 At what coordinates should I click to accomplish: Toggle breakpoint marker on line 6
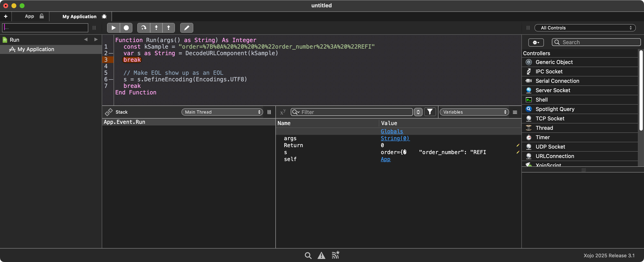point(111,79)
